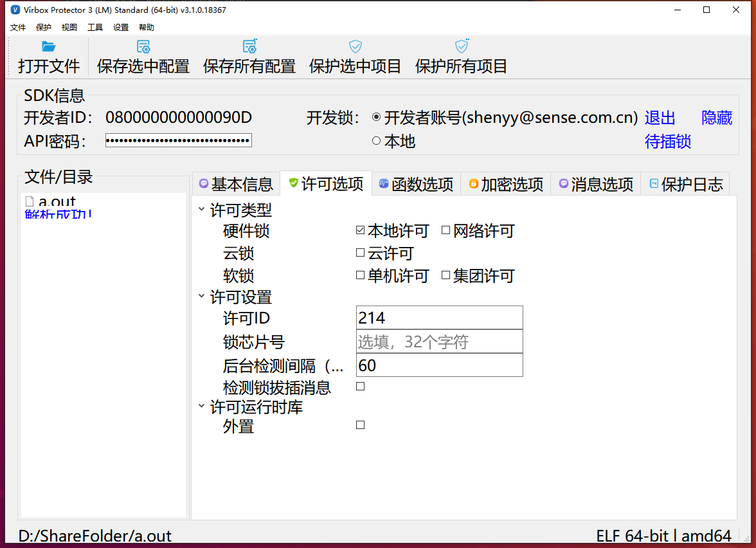Select the 本地 developer lock radio button
Image resolution: width=756 pixels, height=548 pixels.
click(x=377, y=140)
